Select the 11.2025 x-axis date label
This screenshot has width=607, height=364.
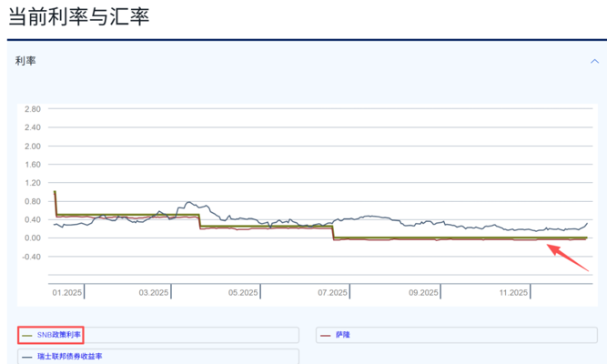point(512,292)
